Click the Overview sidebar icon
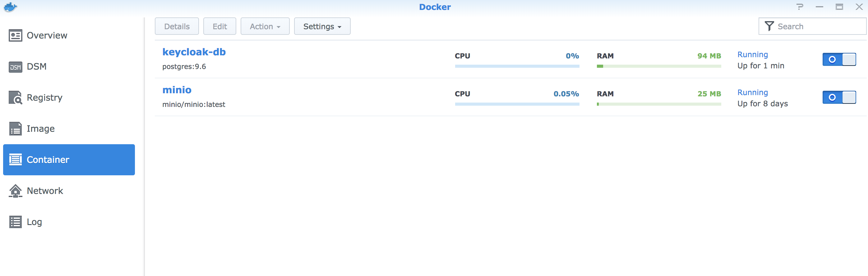 tap(15, 35)
